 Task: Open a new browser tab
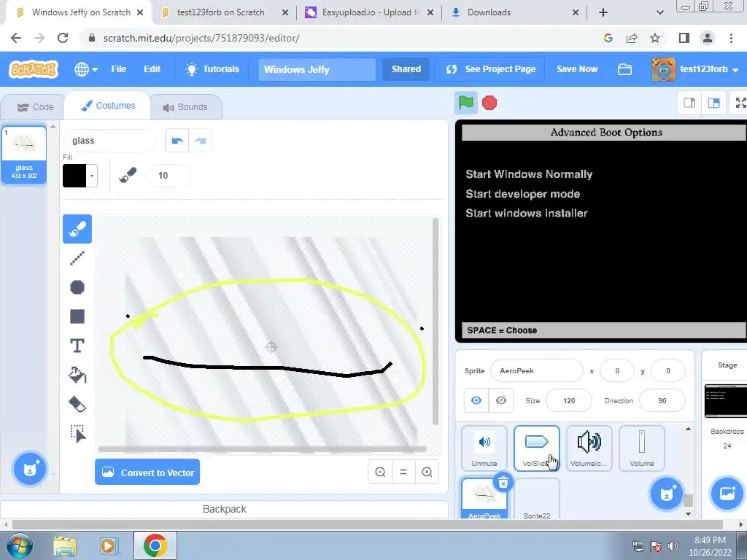[603, 12]
